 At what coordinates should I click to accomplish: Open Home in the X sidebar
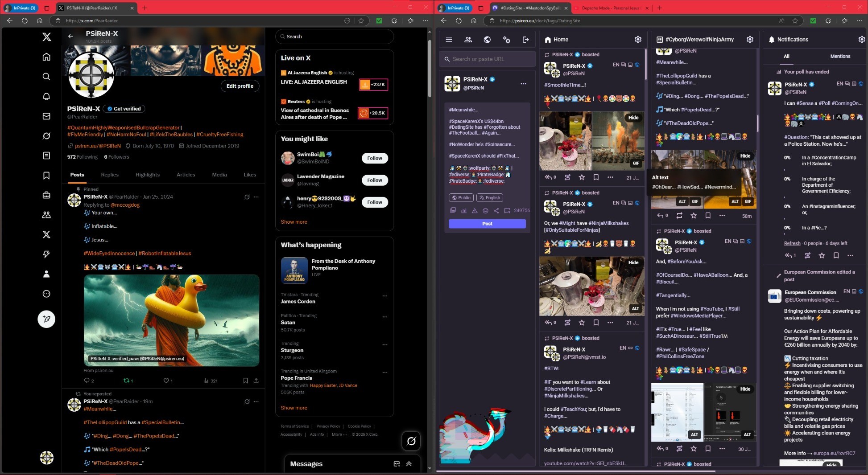click(46, 57)
